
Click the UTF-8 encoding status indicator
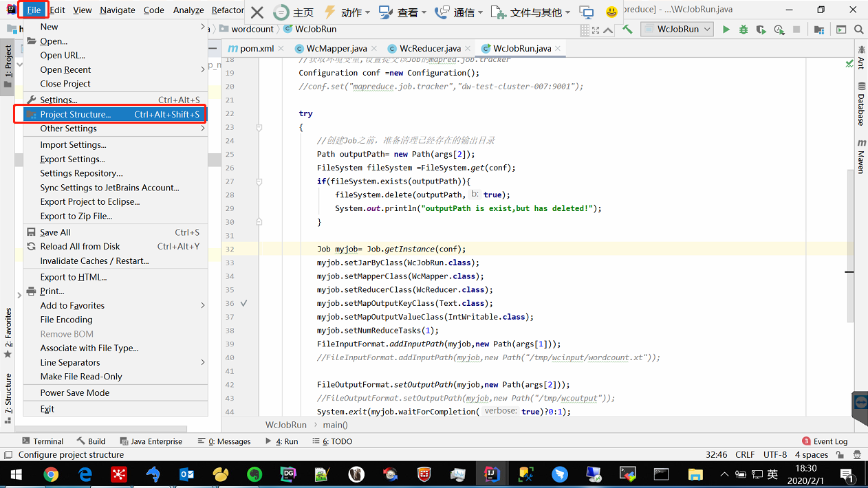click(774, 454)
